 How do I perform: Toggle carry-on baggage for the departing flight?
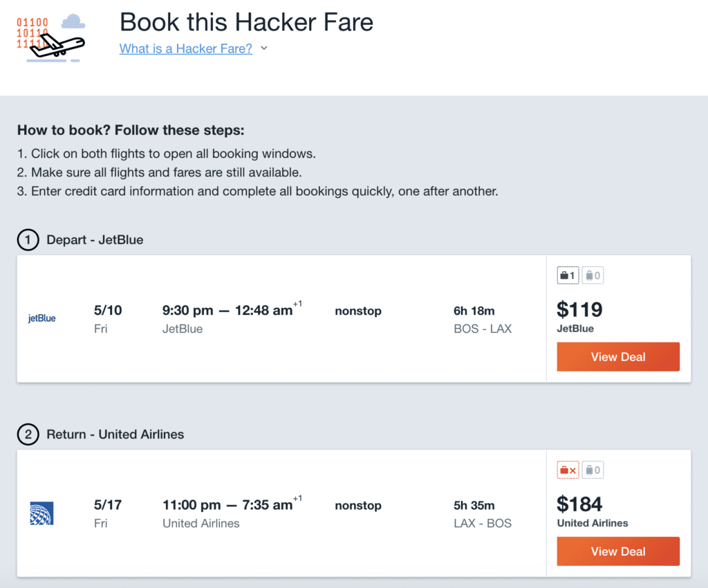tap(568, 275)
